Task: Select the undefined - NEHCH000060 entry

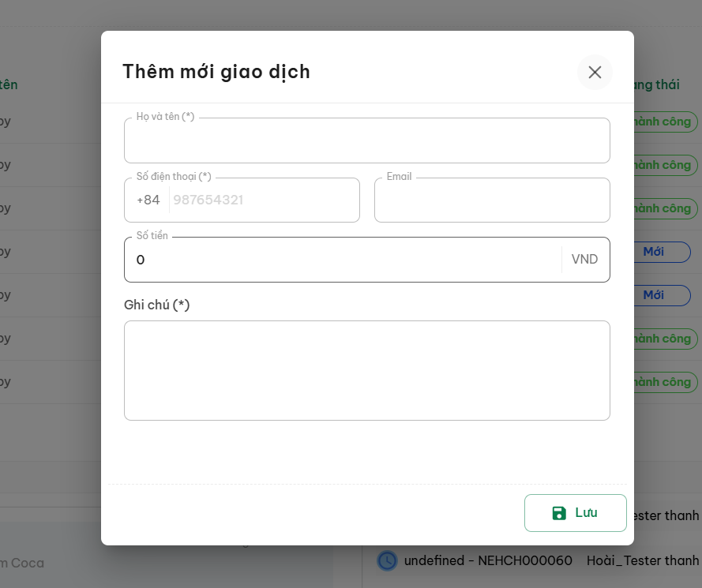Action: tap(488, 560)
